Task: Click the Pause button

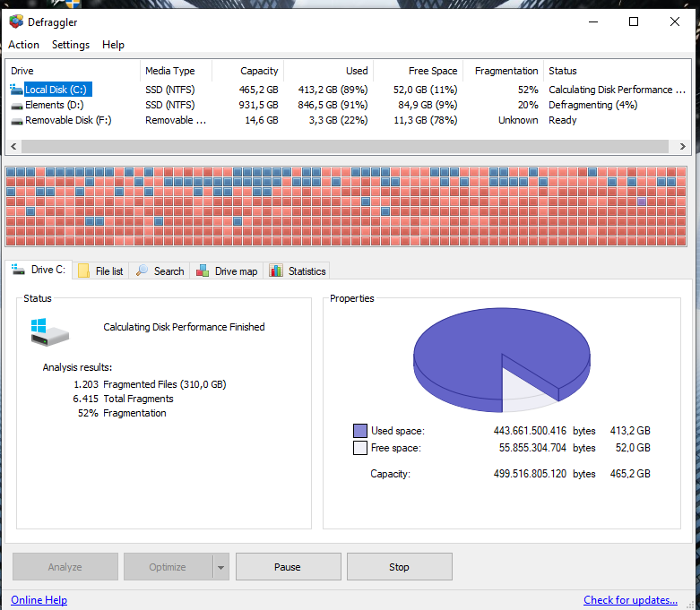Action: (288, 567)
